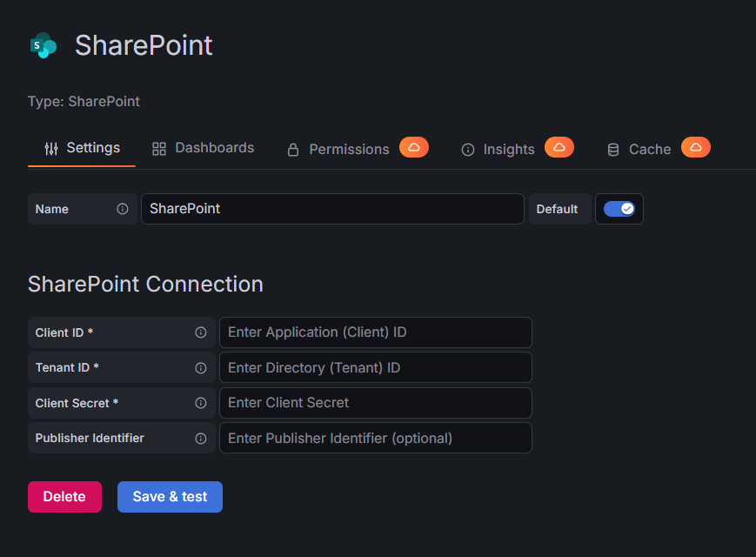Open the Insights tab
Image resolution: width=756 pixels, height=557 pixels.
(518, 148)
